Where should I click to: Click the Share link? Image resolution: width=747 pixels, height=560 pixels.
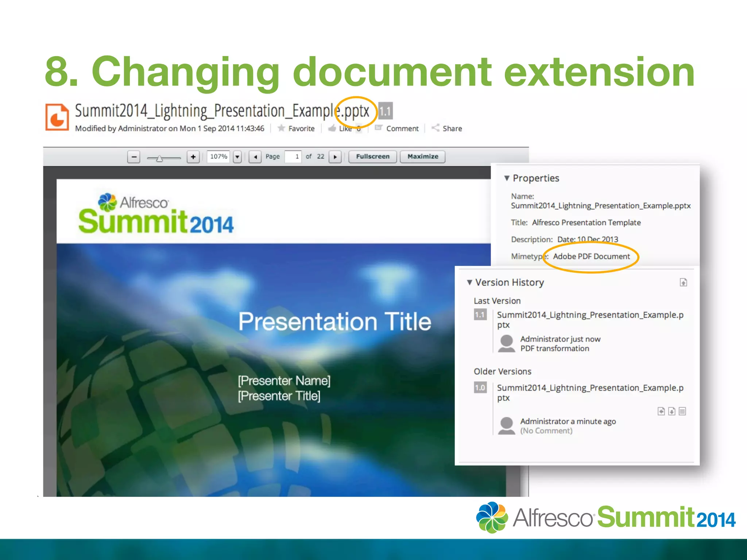(447, 128)
